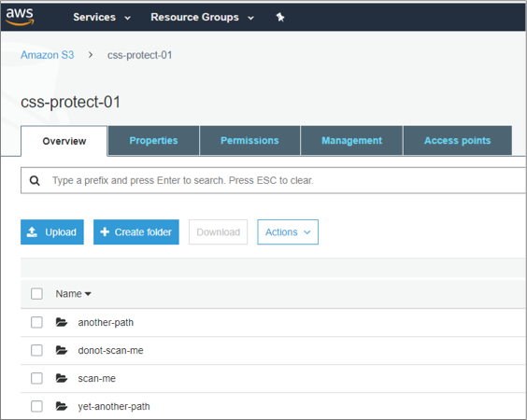Screen dimensions: 527x420
Task: Click the yet-another-path folder icon
Action: [62, 406]
